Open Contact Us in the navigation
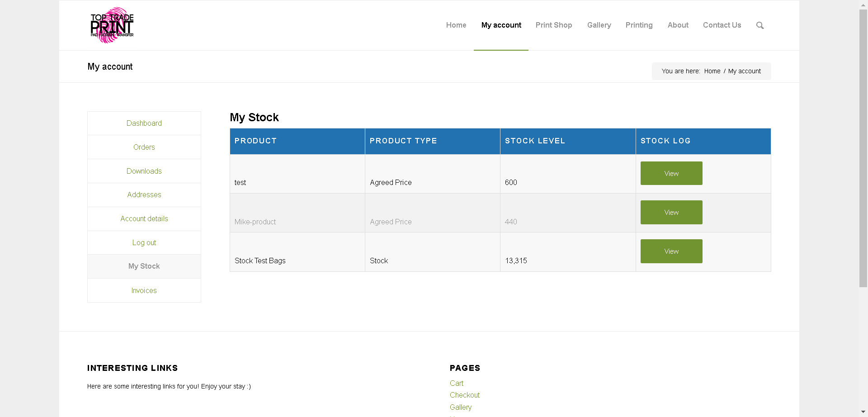 tap(722, 25)
